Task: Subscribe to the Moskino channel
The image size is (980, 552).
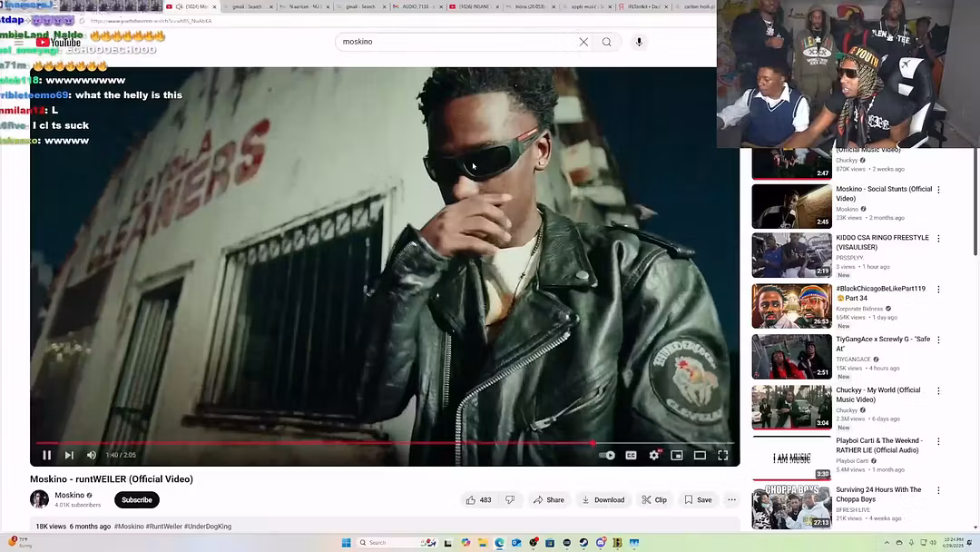Action: [137, 500]
